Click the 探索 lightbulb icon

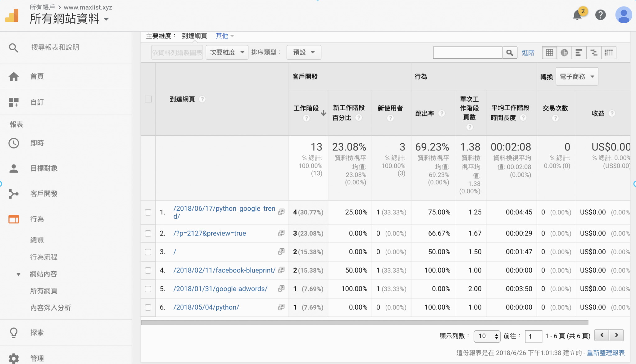coord(14,333)
